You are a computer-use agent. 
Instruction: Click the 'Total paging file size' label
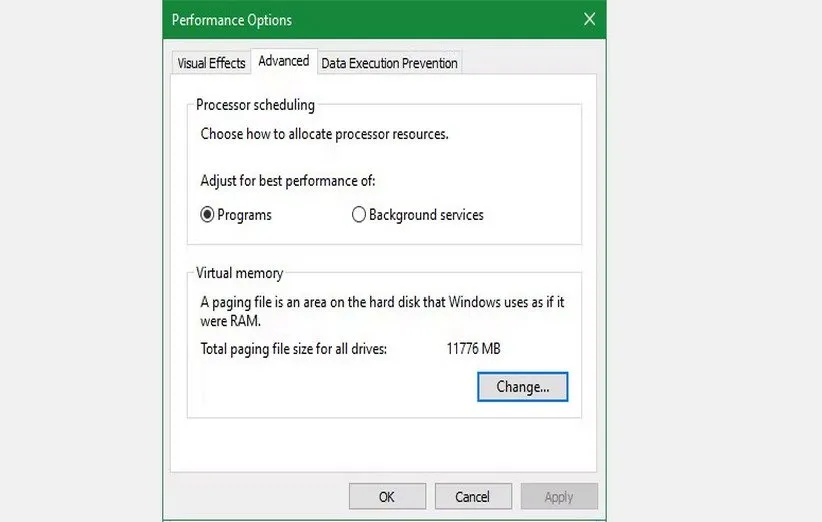pos(293,349)
